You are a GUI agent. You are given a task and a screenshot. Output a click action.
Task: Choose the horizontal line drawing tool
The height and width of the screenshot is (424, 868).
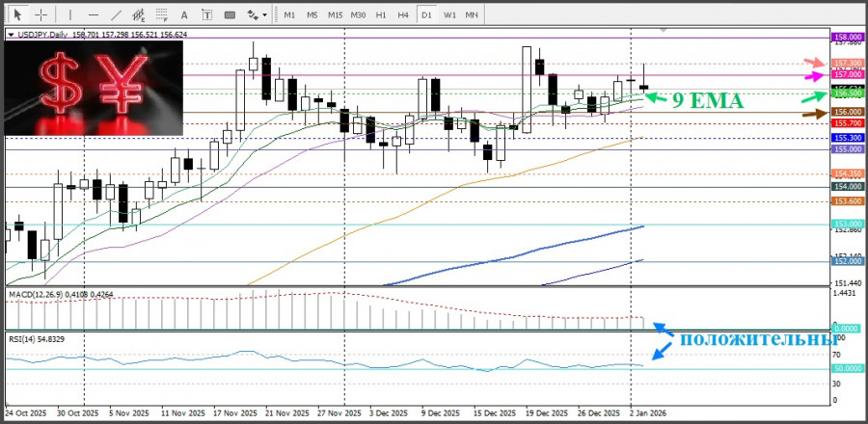point(94,15)
